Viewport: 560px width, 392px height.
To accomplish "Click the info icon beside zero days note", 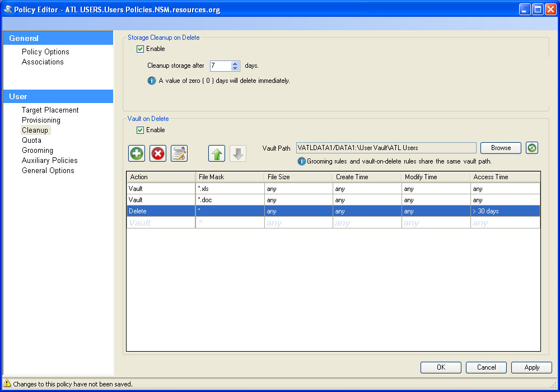I will click(x=151, y=81).
